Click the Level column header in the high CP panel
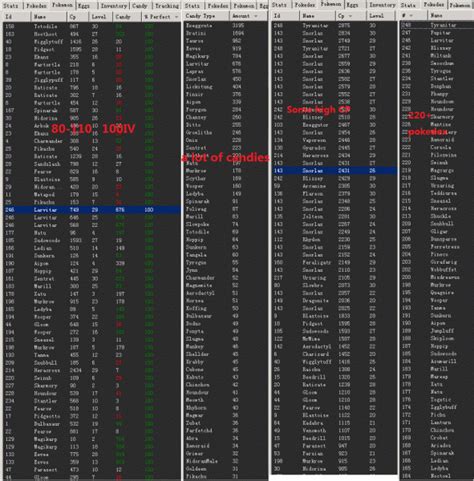 (382, 16)
